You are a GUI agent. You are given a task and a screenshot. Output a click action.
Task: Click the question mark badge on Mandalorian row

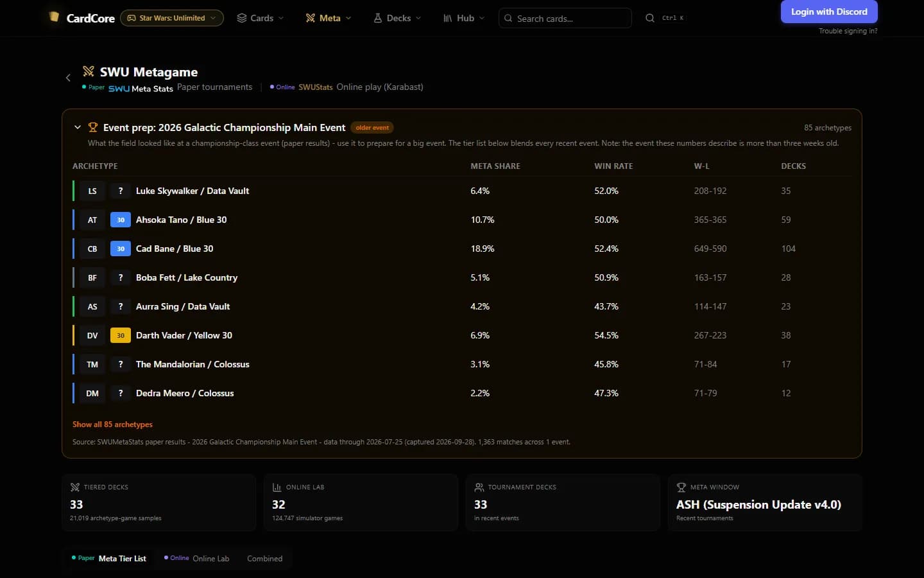pyautogui.click(x=121, y=364)
